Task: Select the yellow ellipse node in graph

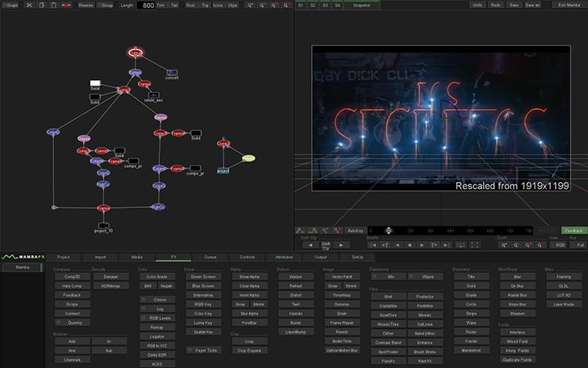Action: [x=249, y=158]
